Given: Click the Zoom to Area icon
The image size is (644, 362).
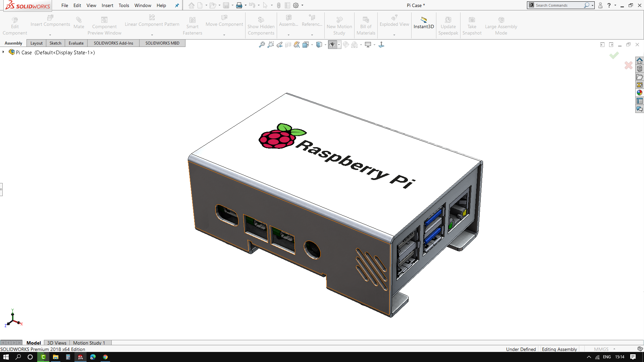Looking at the screenshot, I should click(x=271, y=45).
